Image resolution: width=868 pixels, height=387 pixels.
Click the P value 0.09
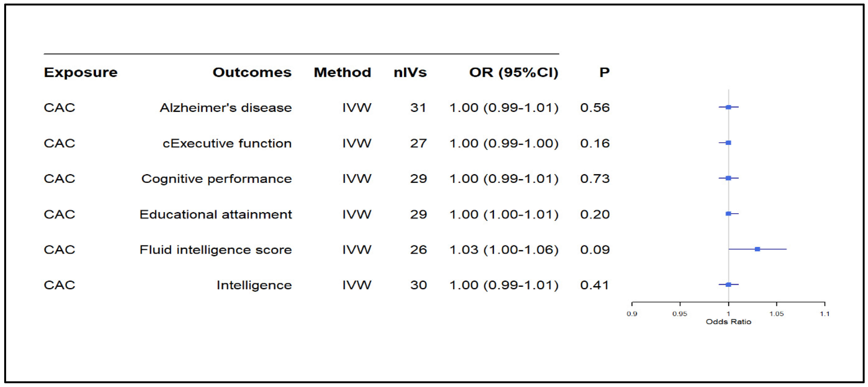(595, 250)
